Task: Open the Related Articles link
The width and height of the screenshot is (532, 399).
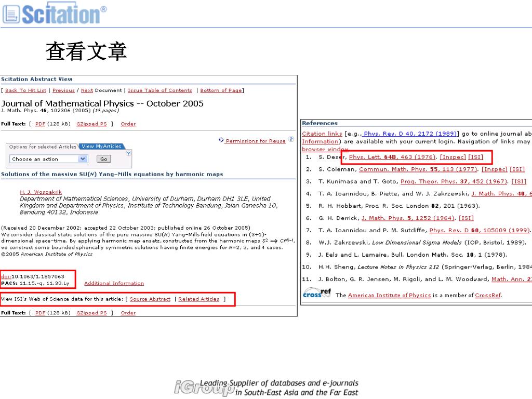Action: tap(199, 299)
